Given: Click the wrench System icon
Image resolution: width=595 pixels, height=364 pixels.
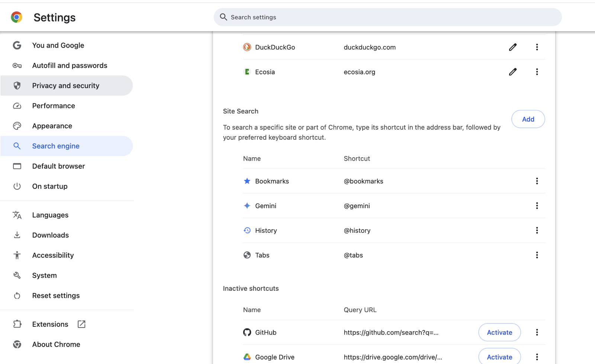Looking at the screenshot, I should (17, 276).
